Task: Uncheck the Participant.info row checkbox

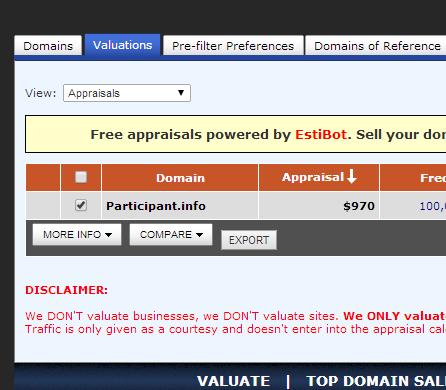Action: pos(81,205)
